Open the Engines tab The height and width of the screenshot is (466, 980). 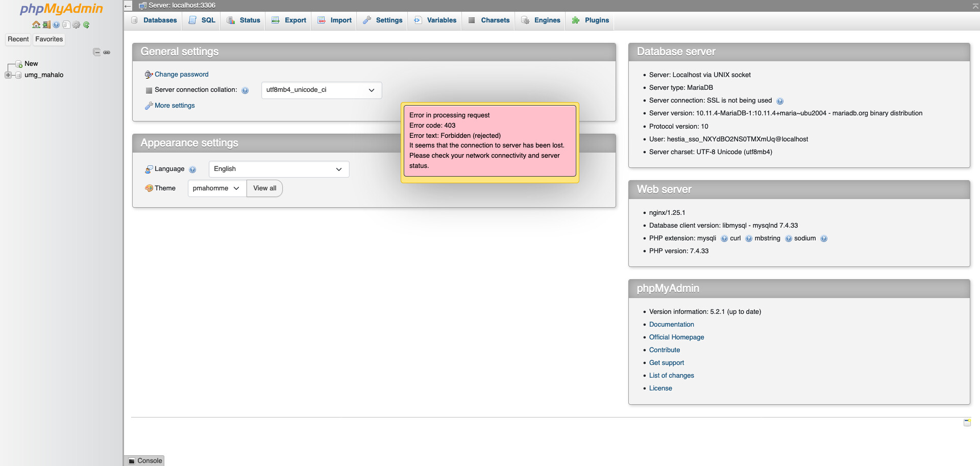tap(541, 20)
